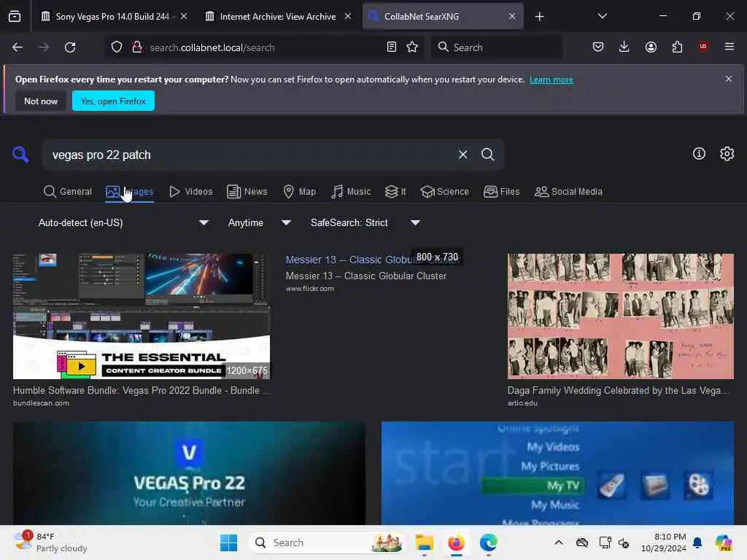
Task: Select the News search category
Action: click(x=247, y=192)
